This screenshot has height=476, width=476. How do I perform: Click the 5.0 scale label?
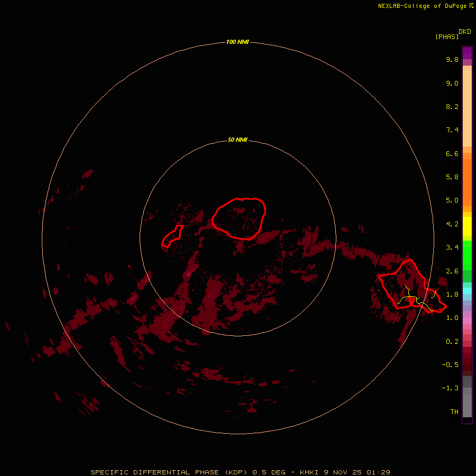pyautogui.click(x=452, y=200)
